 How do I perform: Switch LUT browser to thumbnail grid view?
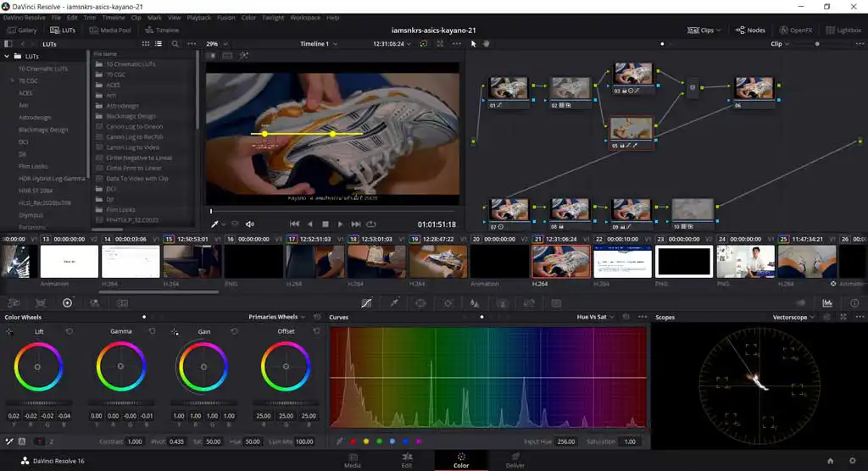[146, 44]
